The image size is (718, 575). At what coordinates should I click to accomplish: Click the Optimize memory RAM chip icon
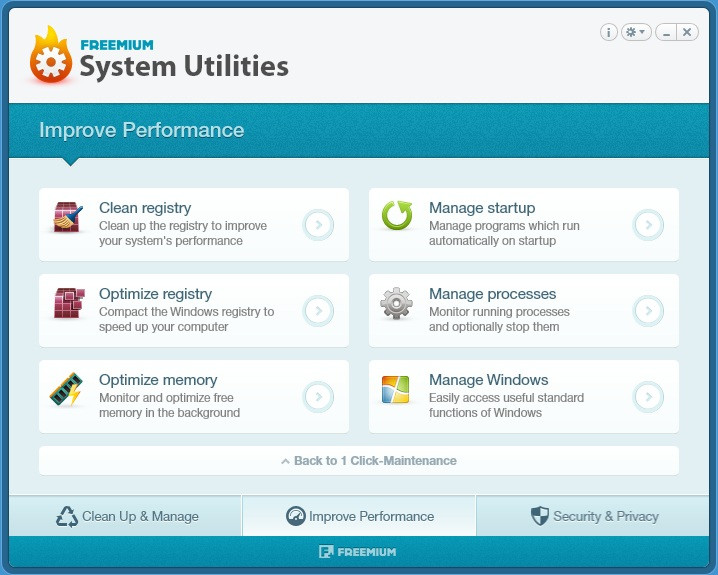click(66, 389)
